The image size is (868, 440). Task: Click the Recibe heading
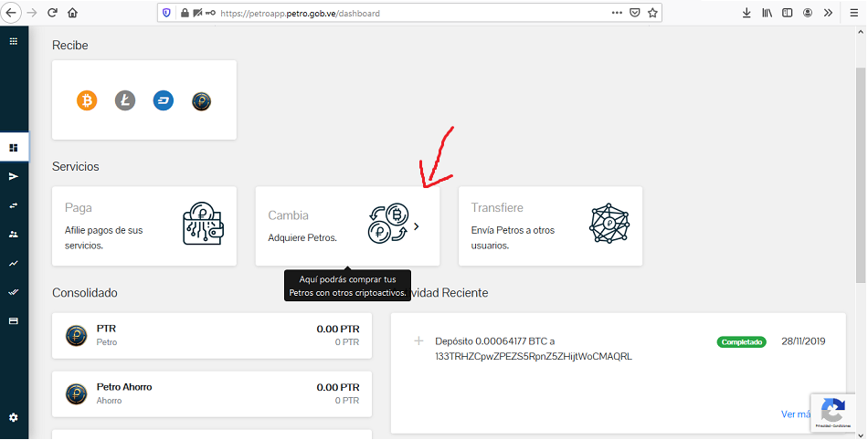point(70,46)
